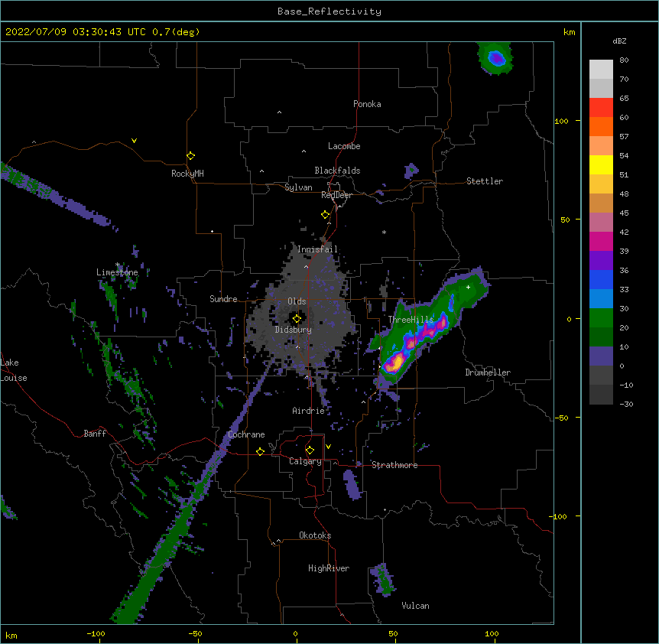Click the Sylvan label

pos(298,187)
